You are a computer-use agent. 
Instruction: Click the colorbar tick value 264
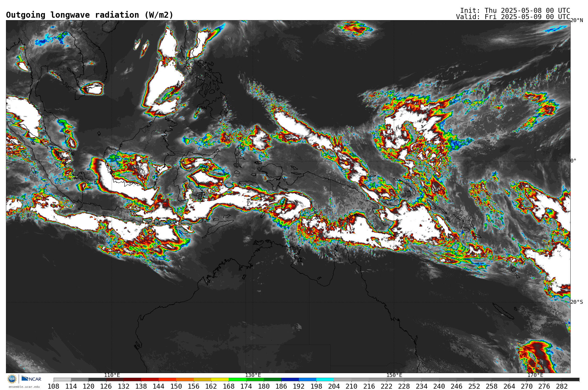coord(509,386)
